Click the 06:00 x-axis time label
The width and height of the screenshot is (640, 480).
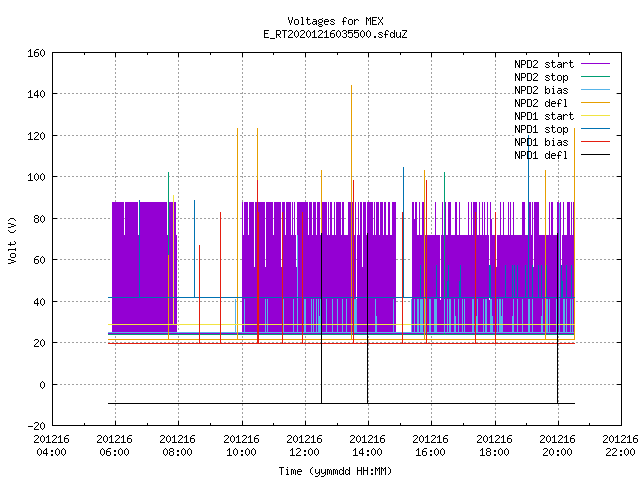(115, 452)
